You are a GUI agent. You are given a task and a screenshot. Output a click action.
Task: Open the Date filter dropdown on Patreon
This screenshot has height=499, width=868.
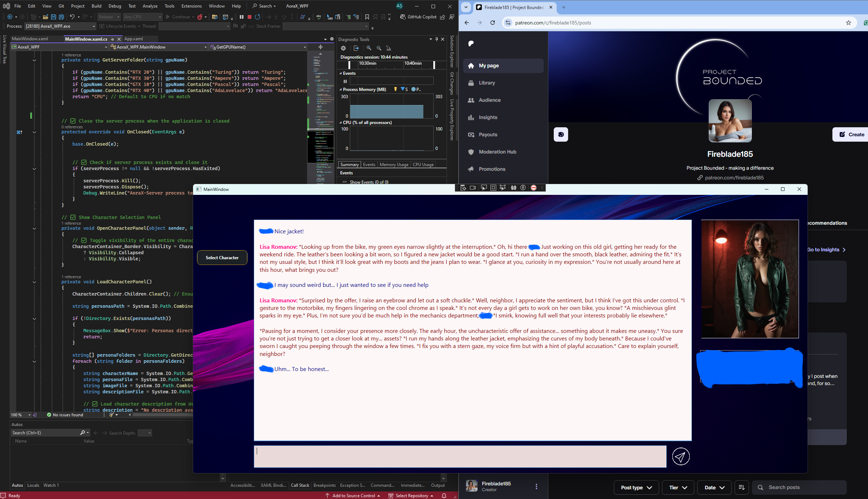[x=714, y=487]
